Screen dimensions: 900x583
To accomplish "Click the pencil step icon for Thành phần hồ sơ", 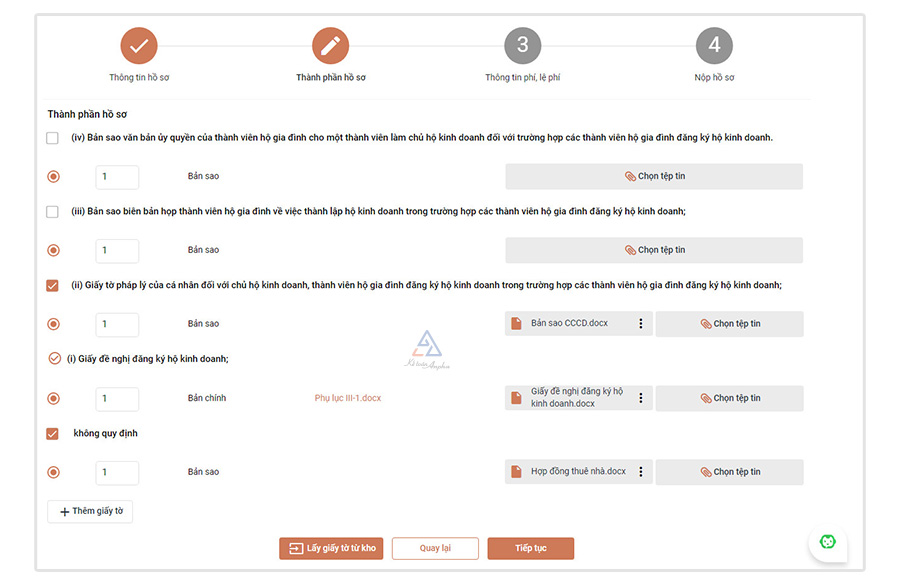I will coord(330,46).
